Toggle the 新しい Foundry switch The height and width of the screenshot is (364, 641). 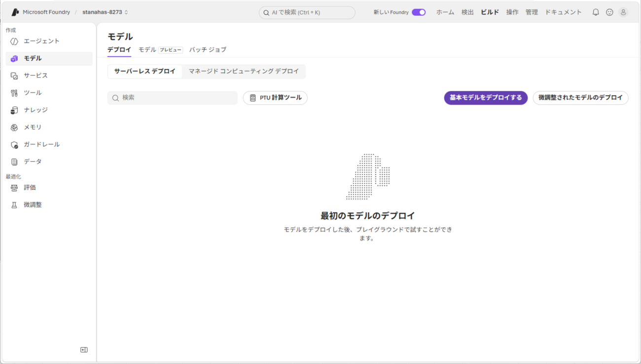pyautogui.click(x=419, y=12)
